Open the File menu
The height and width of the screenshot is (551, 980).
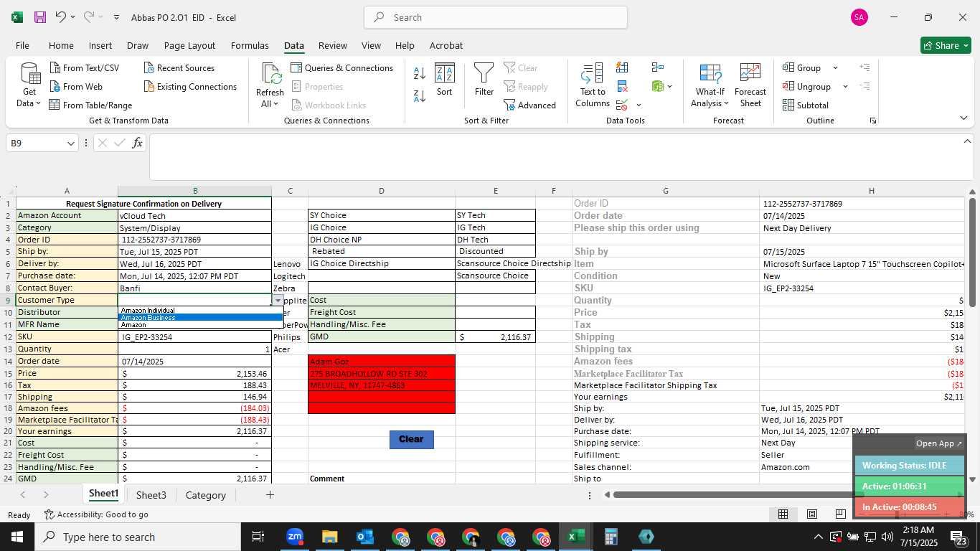(x=22, y=45)
